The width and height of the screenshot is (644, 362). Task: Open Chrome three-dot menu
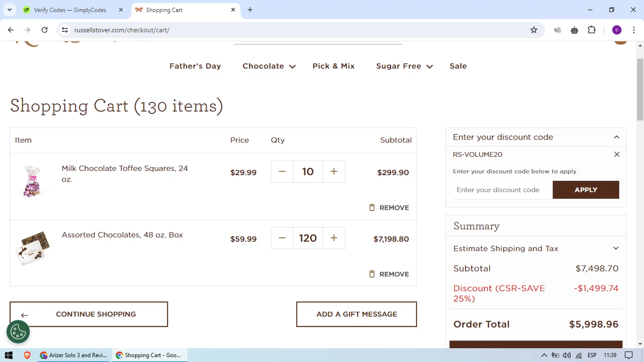click(634, 30)
